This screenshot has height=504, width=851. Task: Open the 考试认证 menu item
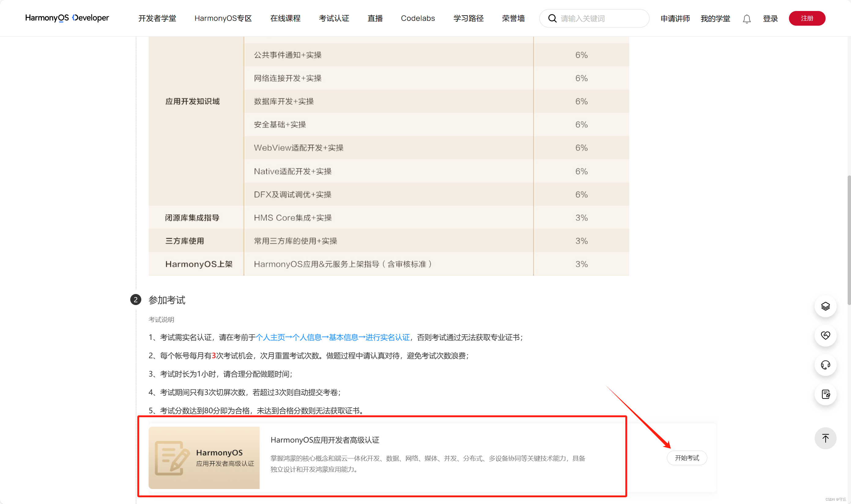334,18
